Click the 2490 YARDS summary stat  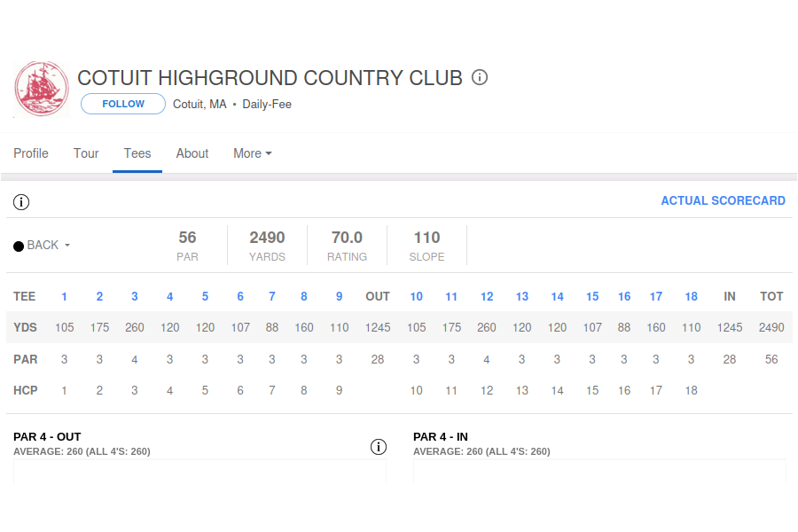pyautogui.click(x=267, y=246)
